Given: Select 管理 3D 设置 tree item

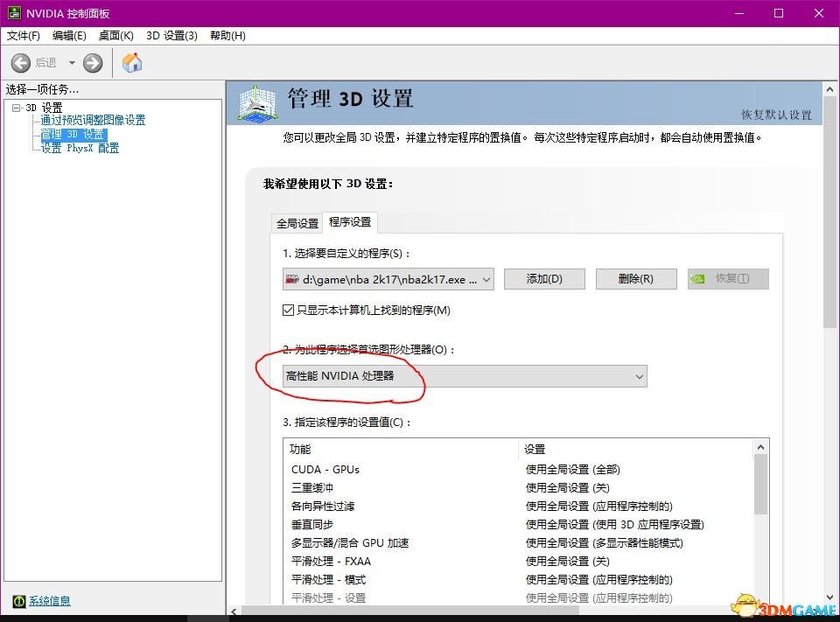Looking at the screenshot, I should pos(73,134).
